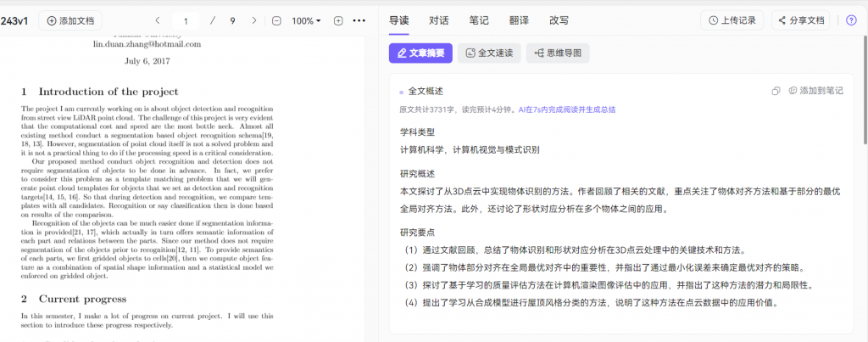Image resolution: width=868 pixels, height=342 pixels.
Task: Click the '1 Introduction of the project' heading
Action: 100,92
